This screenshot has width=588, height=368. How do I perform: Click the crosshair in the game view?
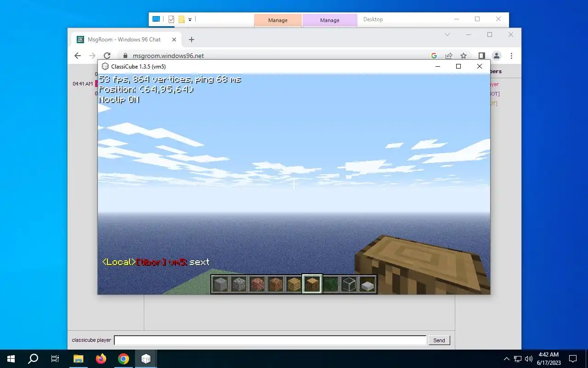294,184
